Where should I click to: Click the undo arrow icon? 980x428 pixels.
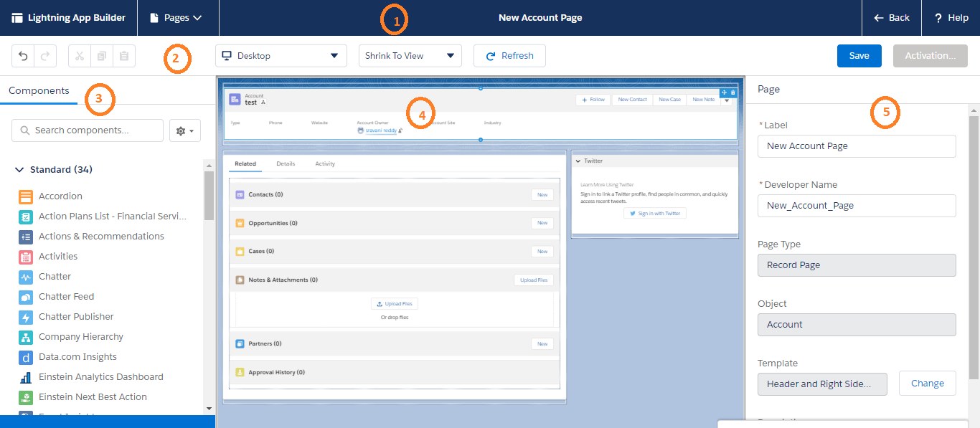point(23,56)
